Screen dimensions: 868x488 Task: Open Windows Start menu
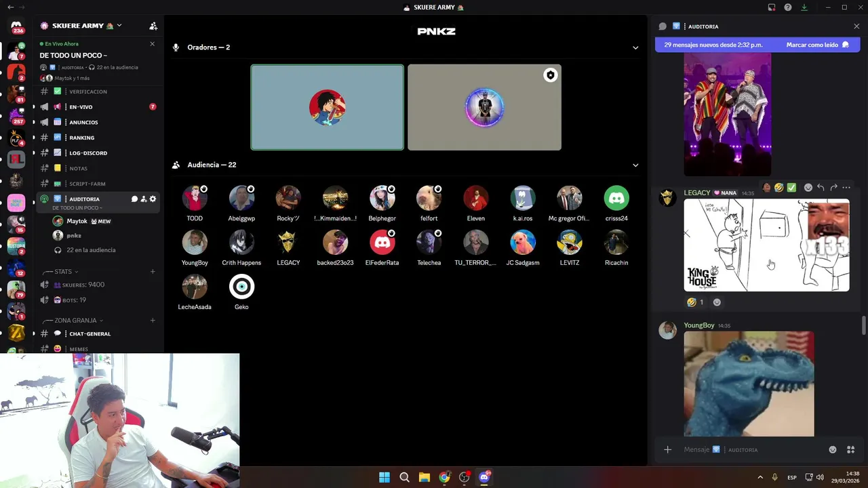[384, 477]
